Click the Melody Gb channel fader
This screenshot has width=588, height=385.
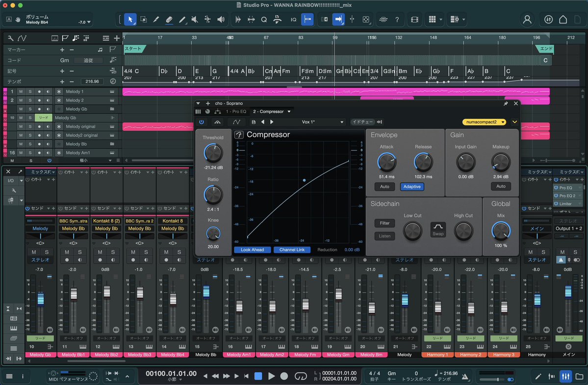click(41, 298)
